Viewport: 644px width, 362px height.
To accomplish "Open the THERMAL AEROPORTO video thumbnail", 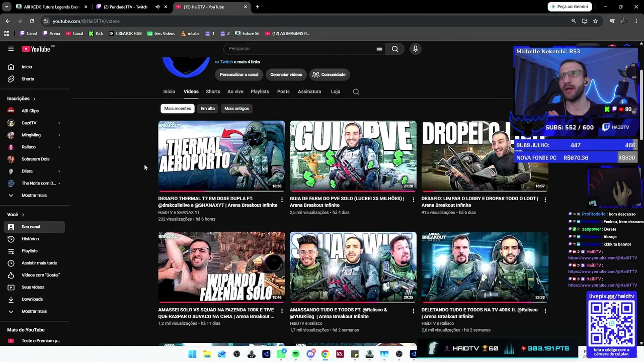I will (x=221, y=156).
